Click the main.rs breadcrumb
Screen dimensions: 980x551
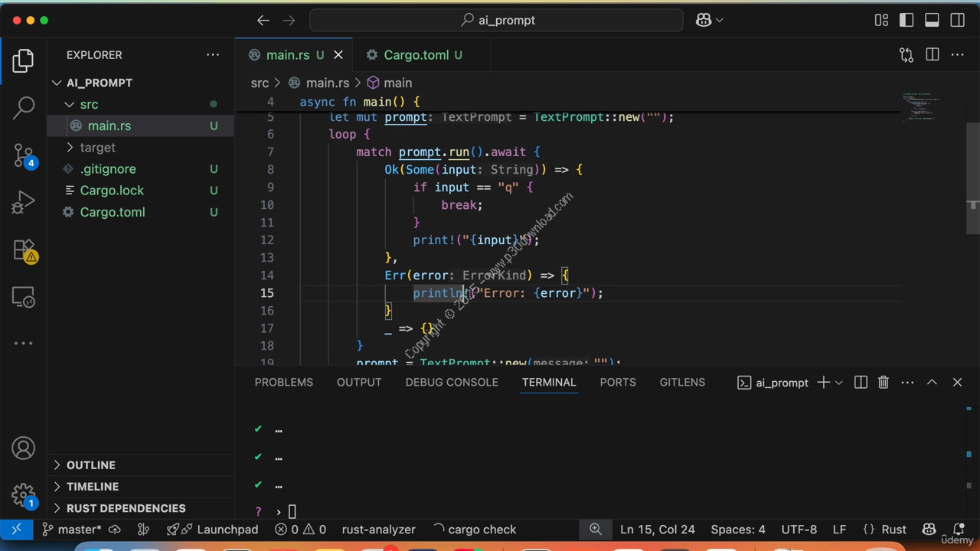pyautogui.click(x=327, y=83)
